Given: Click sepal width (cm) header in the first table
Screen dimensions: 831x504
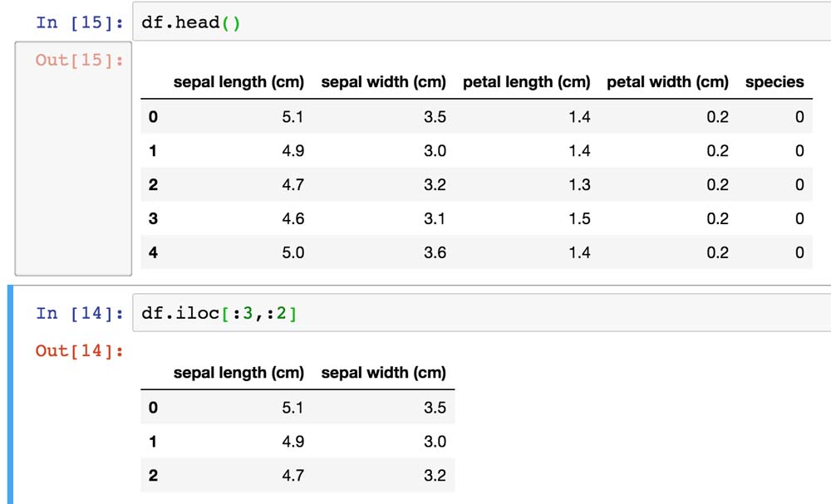Looking at the screenshot, I should (x=383, y=82).
